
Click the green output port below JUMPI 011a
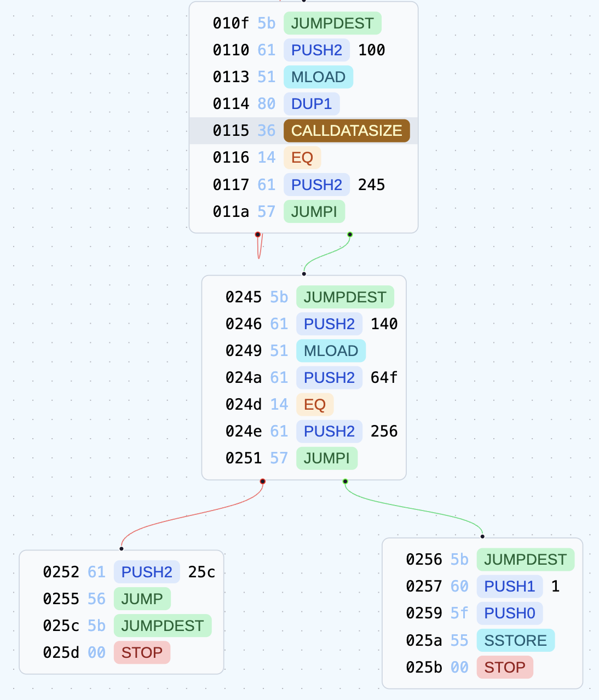click(350, 234)
